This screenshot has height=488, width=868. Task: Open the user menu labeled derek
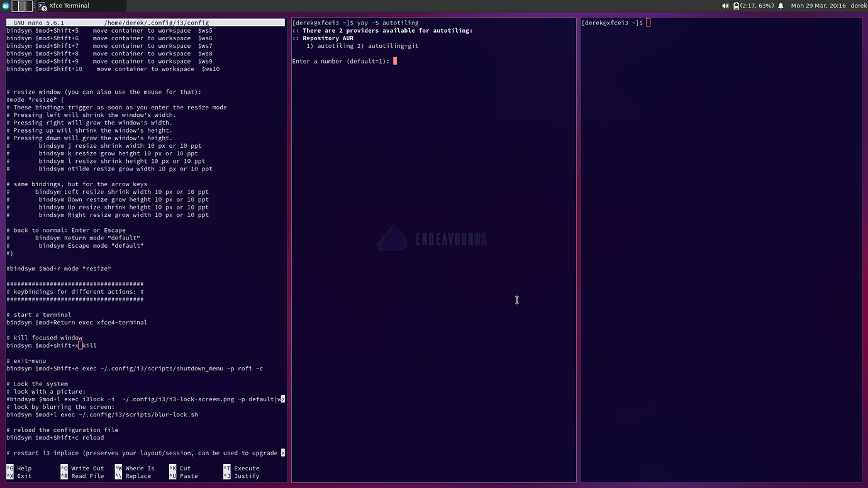click(x=858, y=5)
